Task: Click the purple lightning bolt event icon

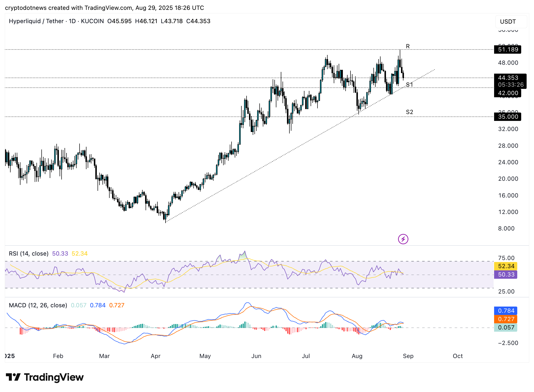Action: click(x=403, y=239)
